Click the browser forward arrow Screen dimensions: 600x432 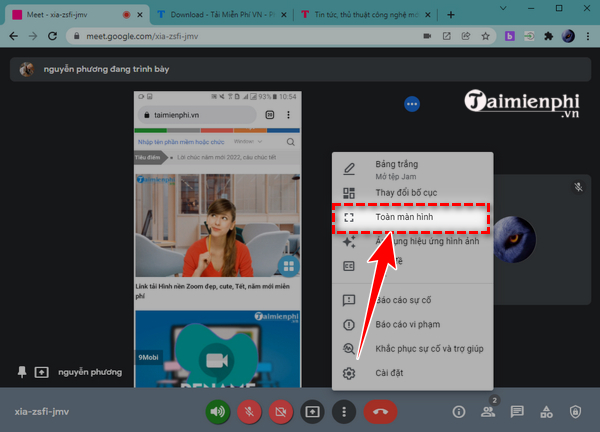point(33,36)
